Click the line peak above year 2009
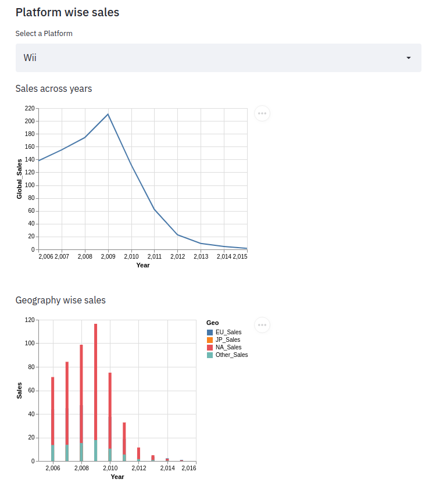The width and height of the screenshot is (436, 504). tap(108, 114)
